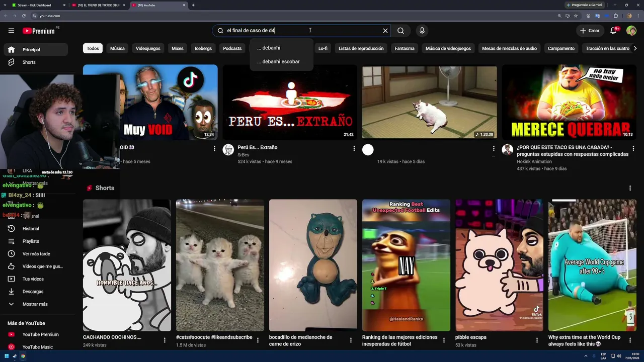
Task: Open Hokink Animation channel link
Action: (x=534, y=161)
